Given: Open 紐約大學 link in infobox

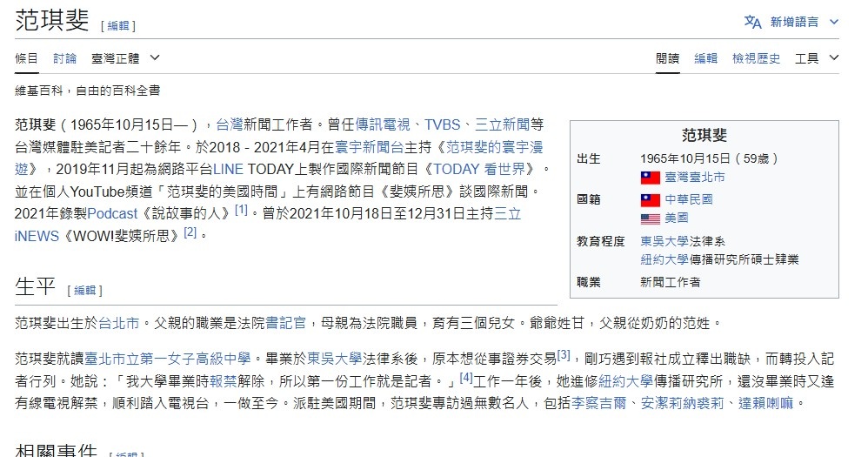Looking at the screenshot, I should pyautogui.click(x=664, y=259).
